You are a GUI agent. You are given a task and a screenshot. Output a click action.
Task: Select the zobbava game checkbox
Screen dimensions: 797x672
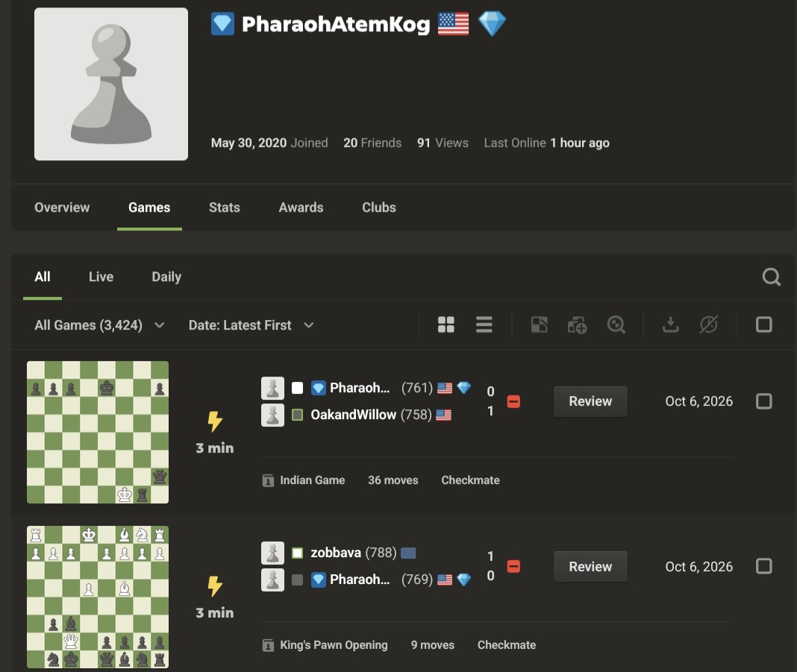tap(764, 566)
